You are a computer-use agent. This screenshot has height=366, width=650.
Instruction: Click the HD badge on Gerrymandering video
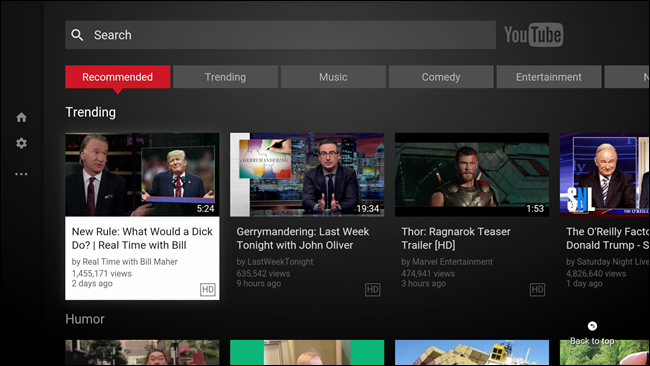(372, 289)
